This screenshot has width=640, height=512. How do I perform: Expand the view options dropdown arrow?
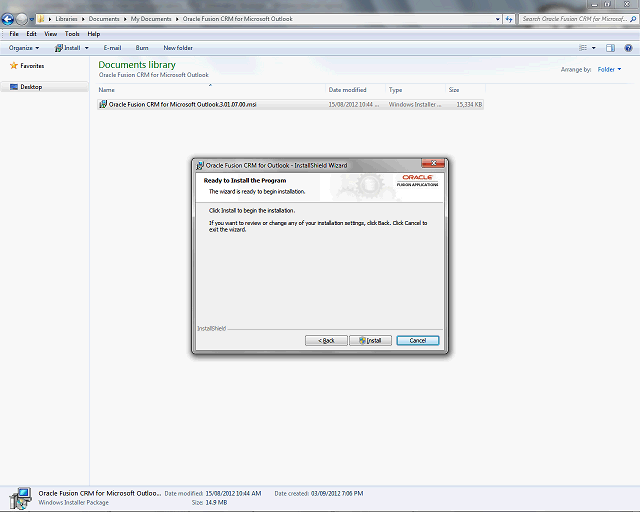click(x=593, y=48)
